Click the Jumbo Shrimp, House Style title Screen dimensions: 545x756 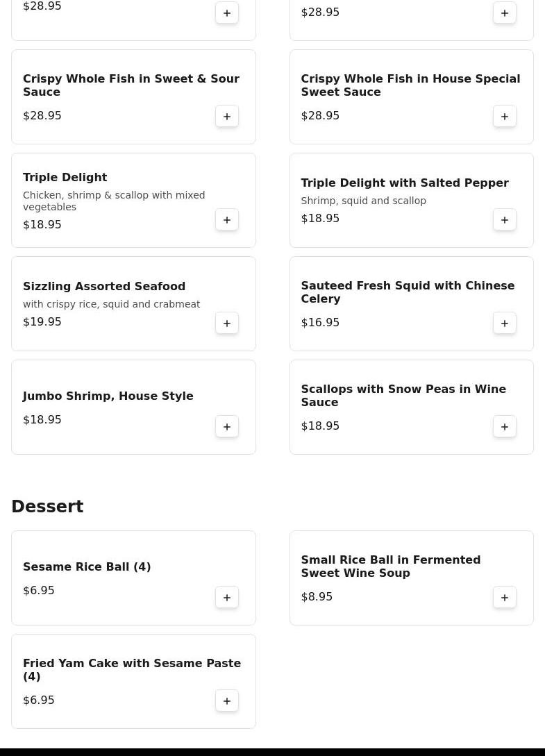[x=108, y=396]
